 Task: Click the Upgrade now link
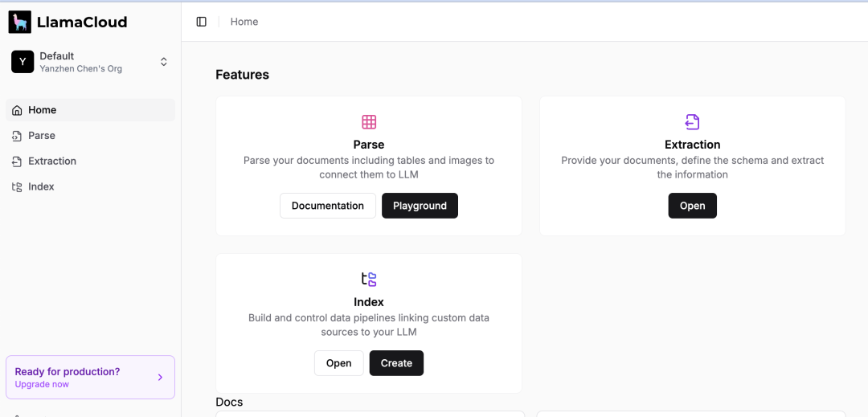(42, 384)
